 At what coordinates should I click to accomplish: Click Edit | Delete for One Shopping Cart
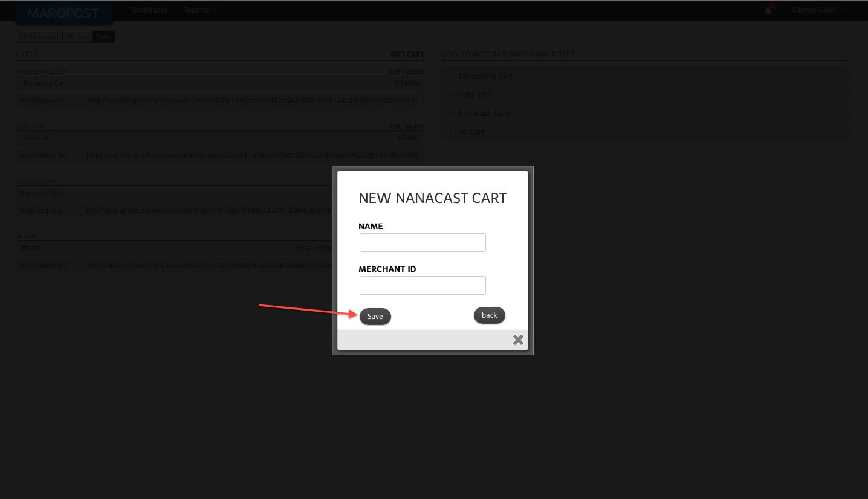point(406,72)
